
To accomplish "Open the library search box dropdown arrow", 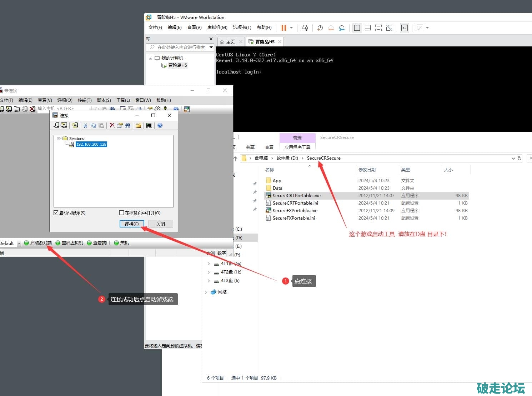I will pyautogui.click(x=211, y=47).
